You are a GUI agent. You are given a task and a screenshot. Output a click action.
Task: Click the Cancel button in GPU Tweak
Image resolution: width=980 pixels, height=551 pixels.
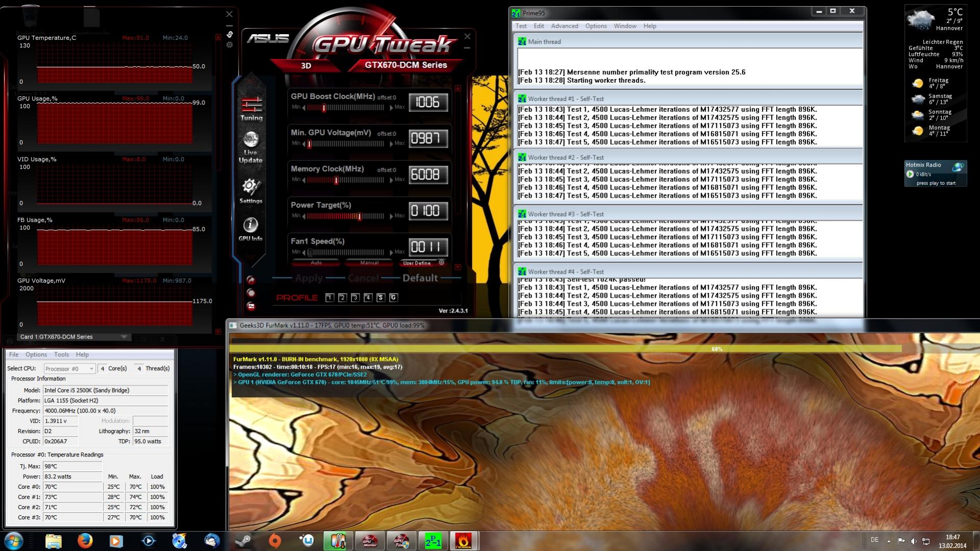coord(363,278)
